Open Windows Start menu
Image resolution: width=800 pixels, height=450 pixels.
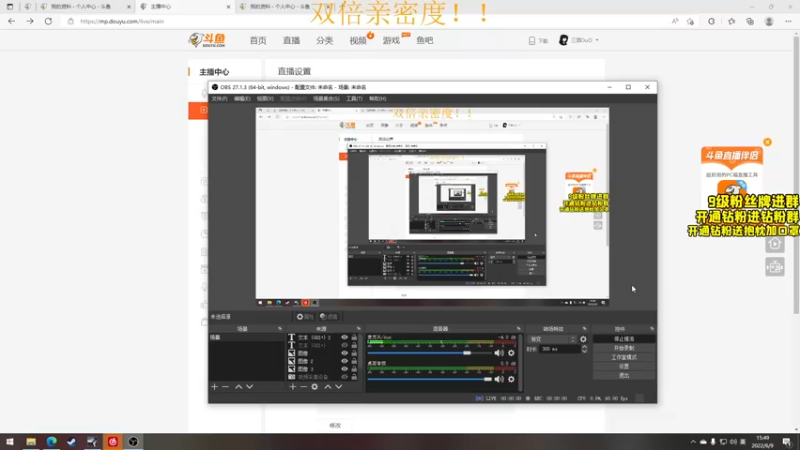tap(10, 442)
